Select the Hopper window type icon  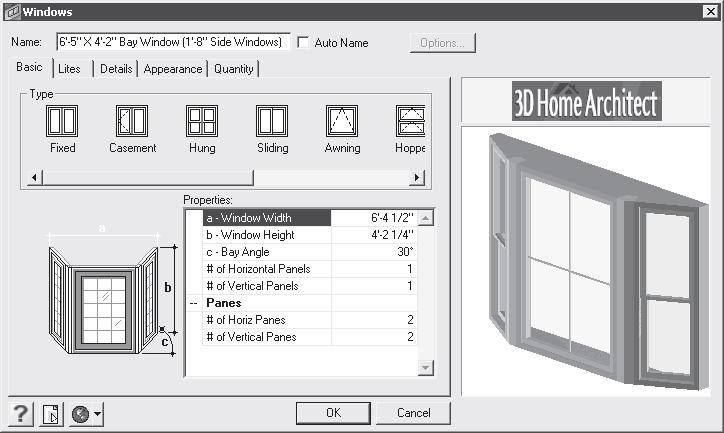411,121
